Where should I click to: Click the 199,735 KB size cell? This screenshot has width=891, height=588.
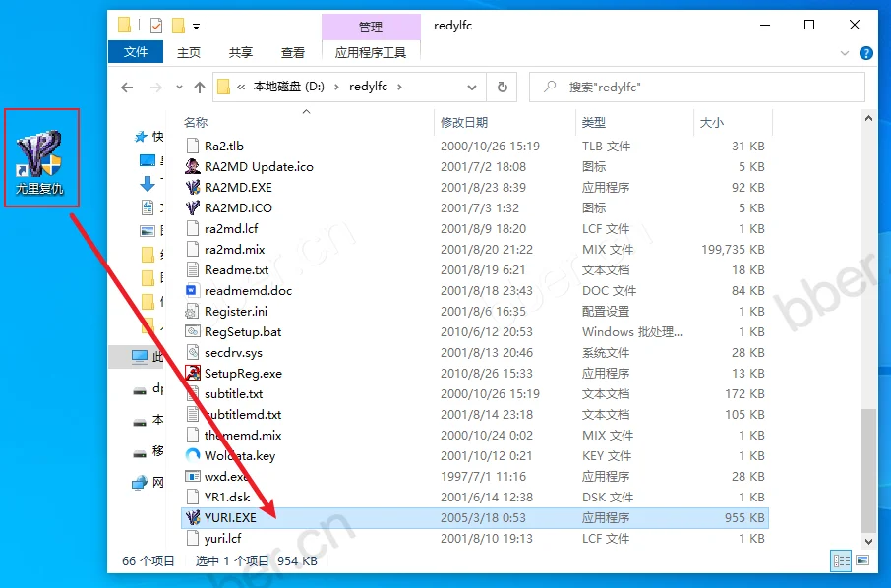pos(733,250)
